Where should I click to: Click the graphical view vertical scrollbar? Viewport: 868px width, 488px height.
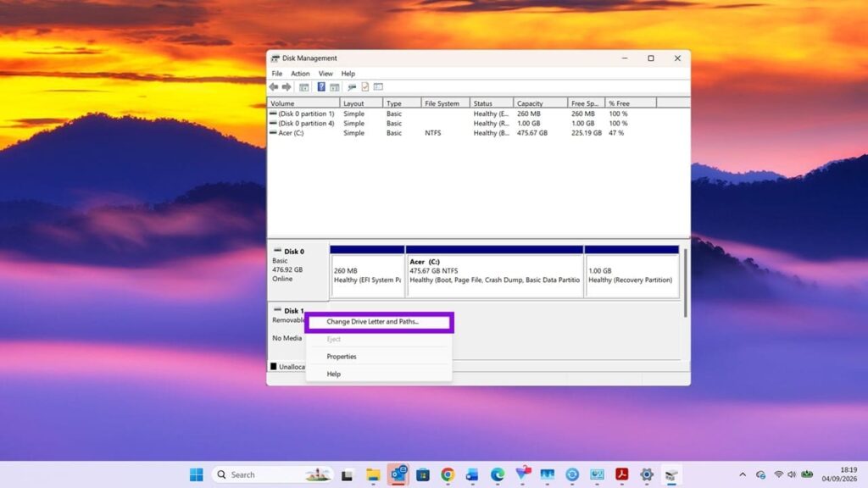685,282
